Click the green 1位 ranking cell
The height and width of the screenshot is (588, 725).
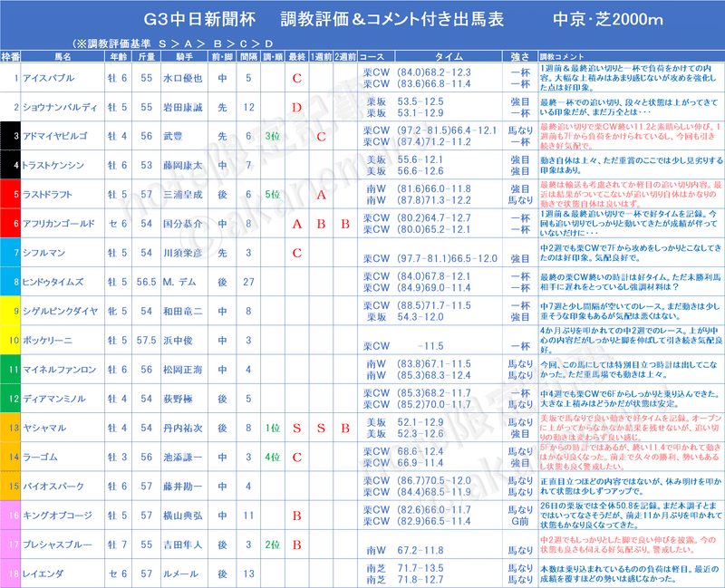pyautogui.click(x=273, y=428)
